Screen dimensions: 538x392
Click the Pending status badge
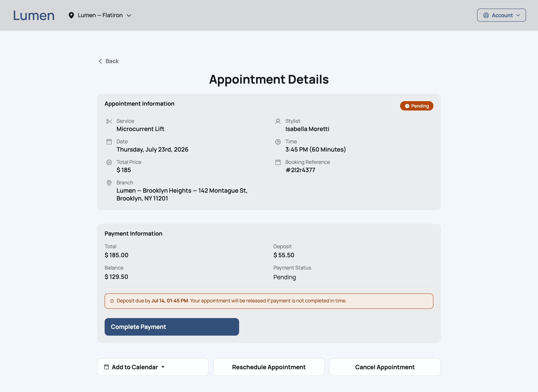coord(416,106)
